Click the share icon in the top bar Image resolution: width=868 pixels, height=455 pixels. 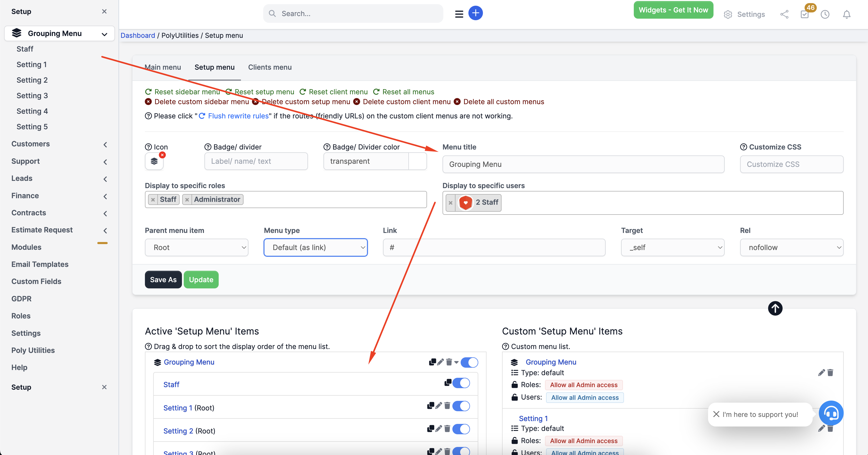(784, 15)
